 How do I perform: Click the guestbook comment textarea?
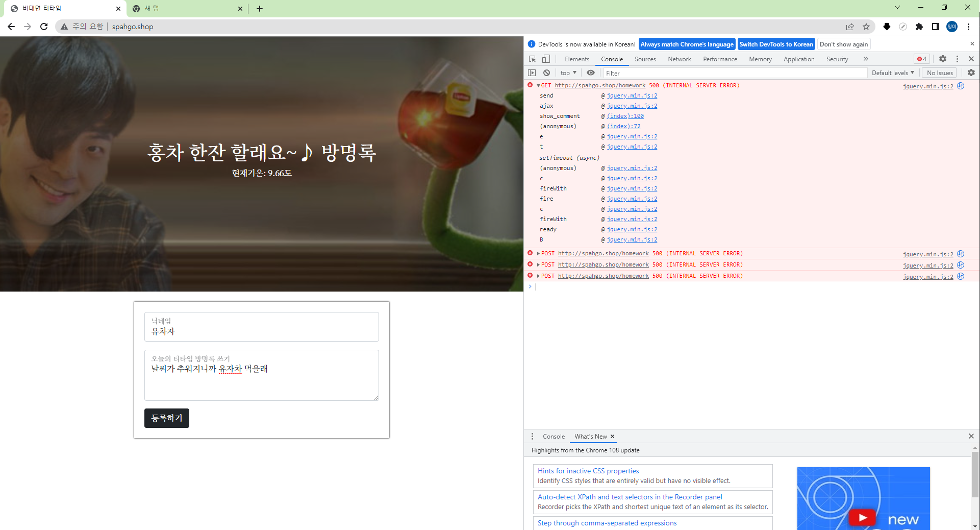point(262,375)
